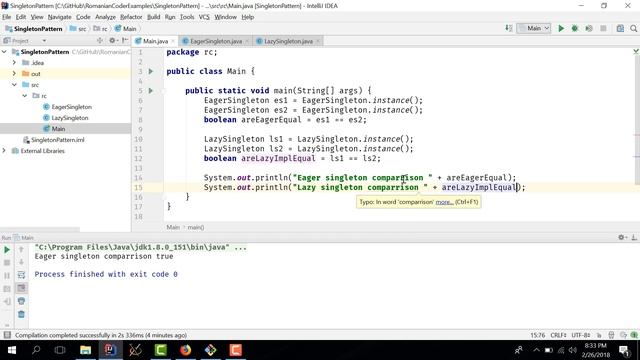Open Project Structure icon in the top toolbar
The height and width of the screenshot is (360, 640).
(x=620, y=29)
